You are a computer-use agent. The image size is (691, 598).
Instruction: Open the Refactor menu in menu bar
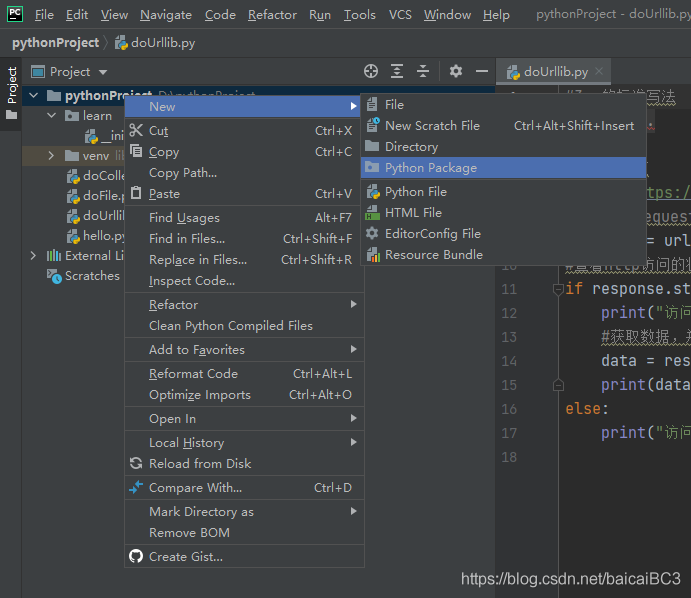click(272, 15)
